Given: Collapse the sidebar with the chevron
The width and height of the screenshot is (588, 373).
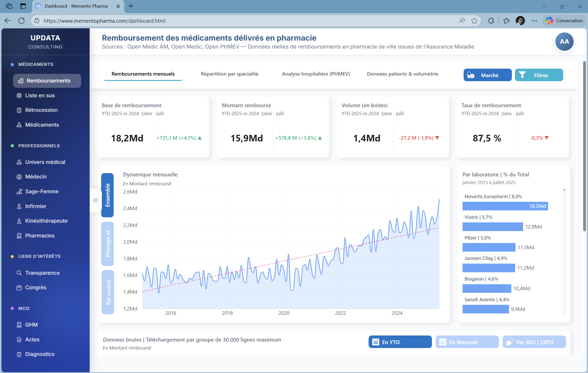Looking at the screenshot, I should 96,200.
